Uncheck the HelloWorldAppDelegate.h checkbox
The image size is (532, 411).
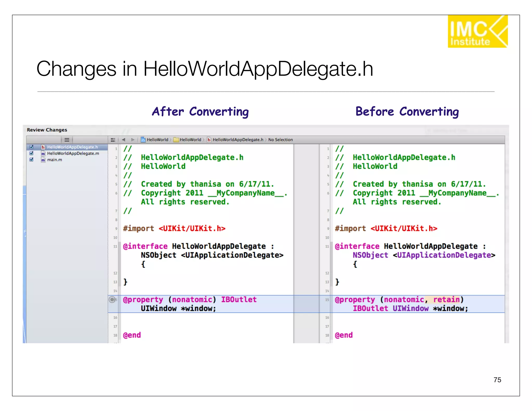31,147
